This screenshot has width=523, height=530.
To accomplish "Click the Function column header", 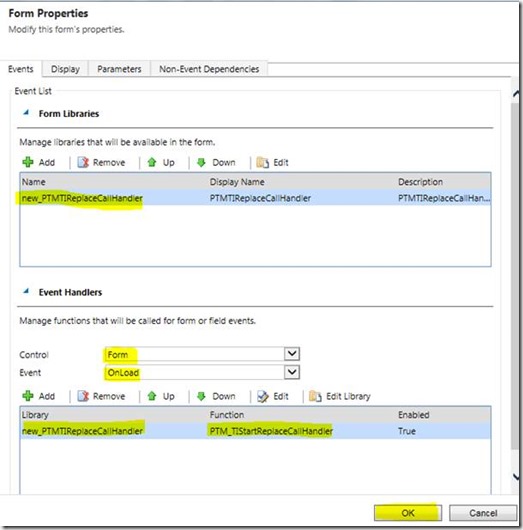I will coord(227,415).
